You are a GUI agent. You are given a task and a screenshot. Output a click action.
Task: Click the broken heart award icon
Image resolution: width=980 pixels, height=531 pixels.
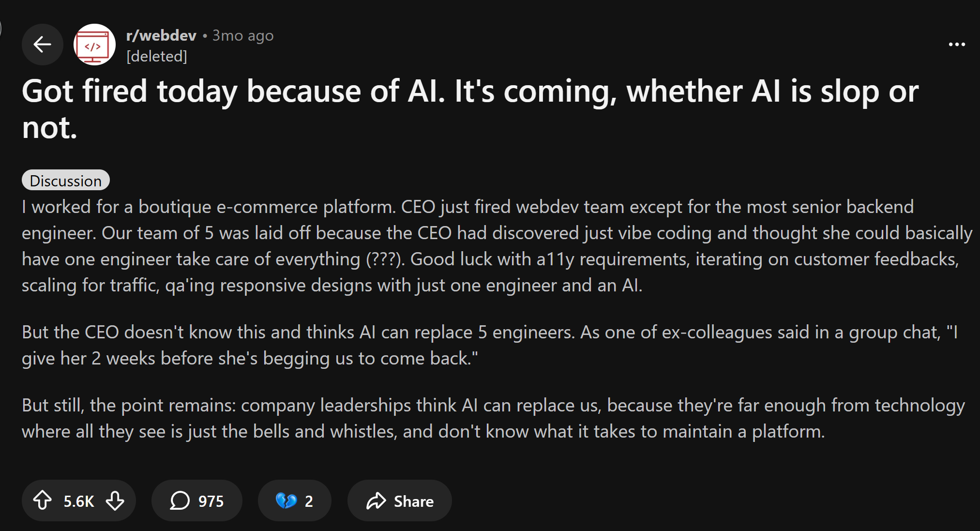click(x=286, y=501)
